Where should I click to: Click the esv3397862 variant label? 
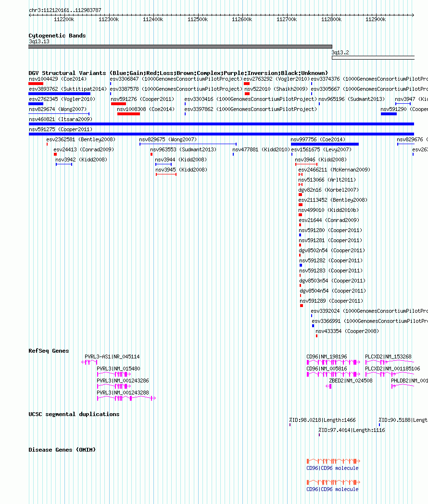251,109
